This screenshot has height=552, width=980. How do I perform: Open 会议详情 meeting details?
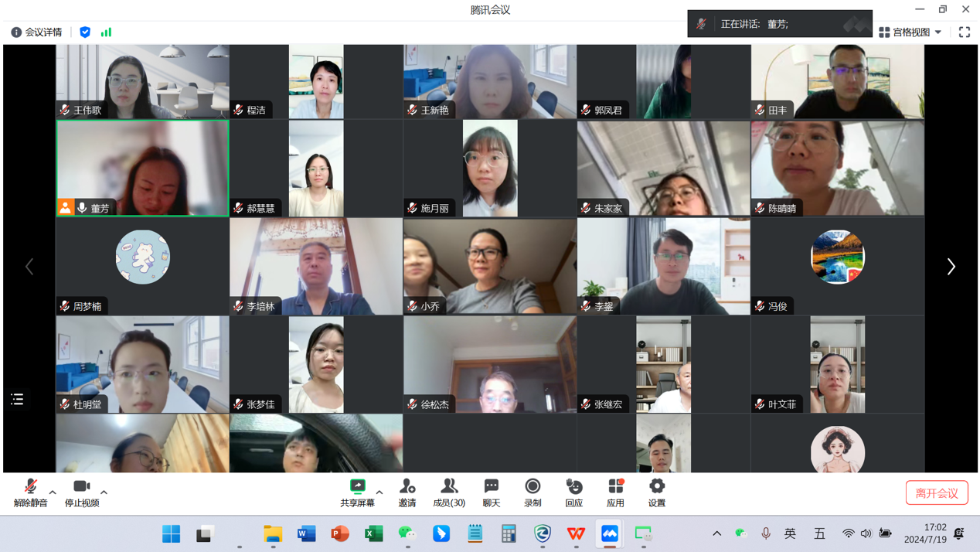click(x=36, y=32)
